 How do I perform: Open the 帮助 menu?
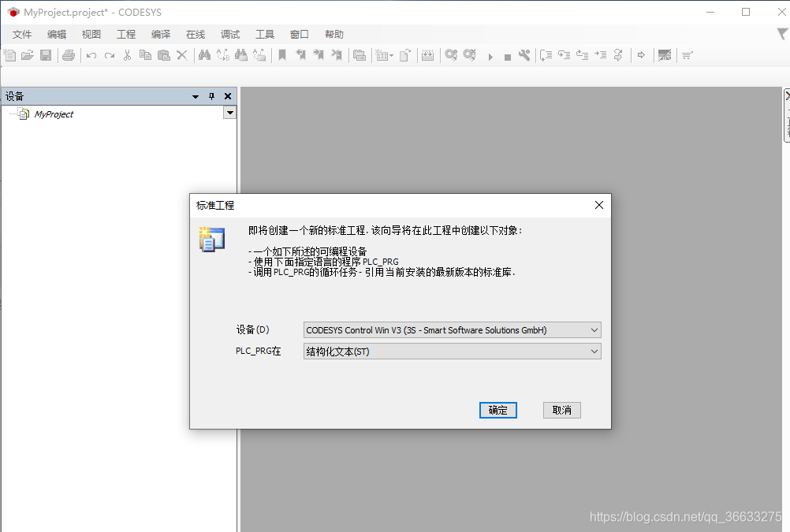pyautogui.click(x=334, y=34)
